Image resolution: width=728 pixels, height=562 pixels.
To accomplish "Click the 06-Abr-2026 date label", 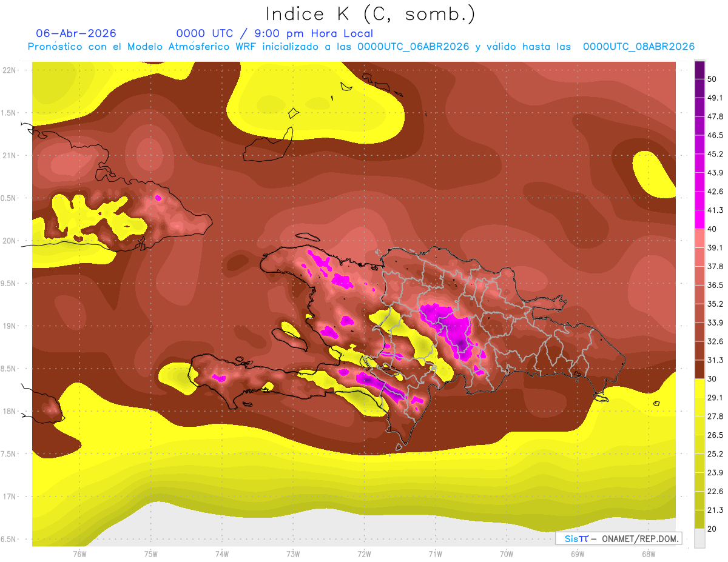I will click(76, 33).
